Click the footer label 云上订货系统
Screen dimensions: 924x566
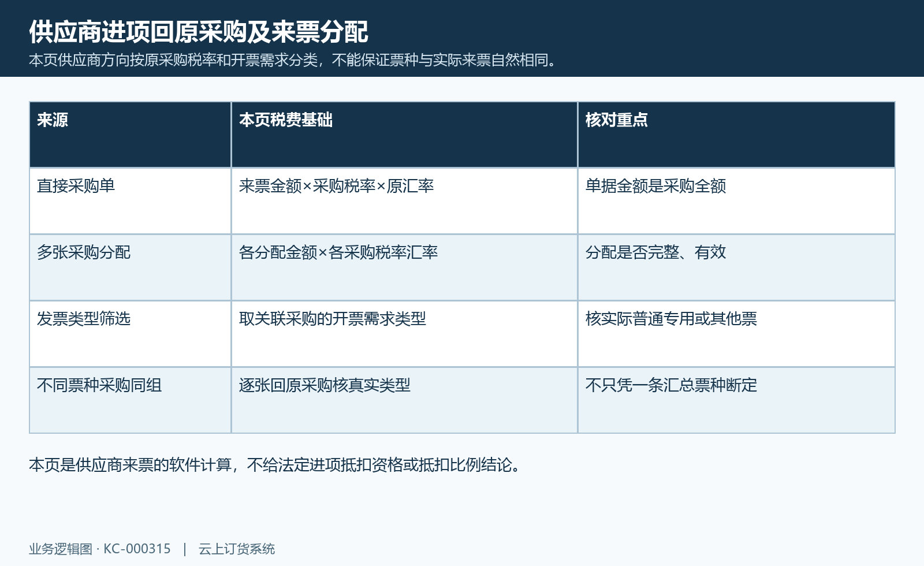click(x=237, y=549)
